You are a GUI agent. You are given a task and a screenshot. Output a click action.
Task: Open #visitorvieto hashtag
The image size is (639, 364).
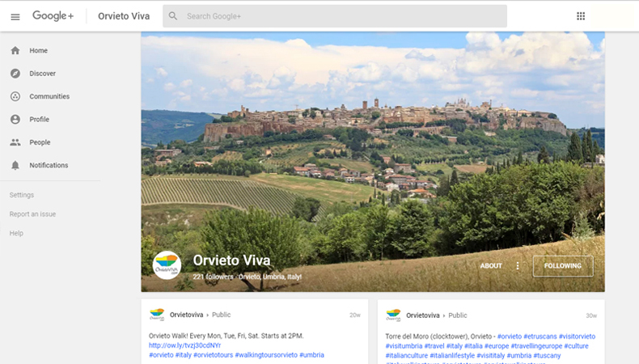pyautogui.click(x=577, y=336)
